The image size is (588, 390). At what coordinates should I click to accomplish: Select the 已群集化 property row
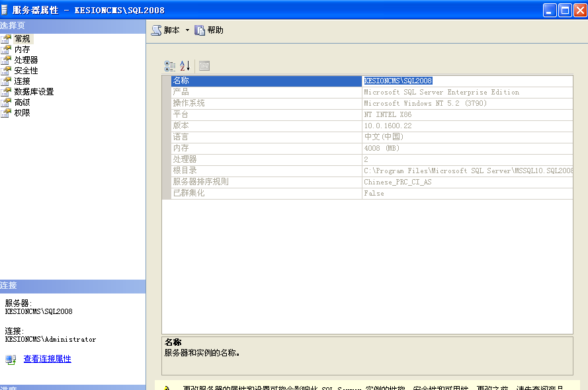point(265,192)
